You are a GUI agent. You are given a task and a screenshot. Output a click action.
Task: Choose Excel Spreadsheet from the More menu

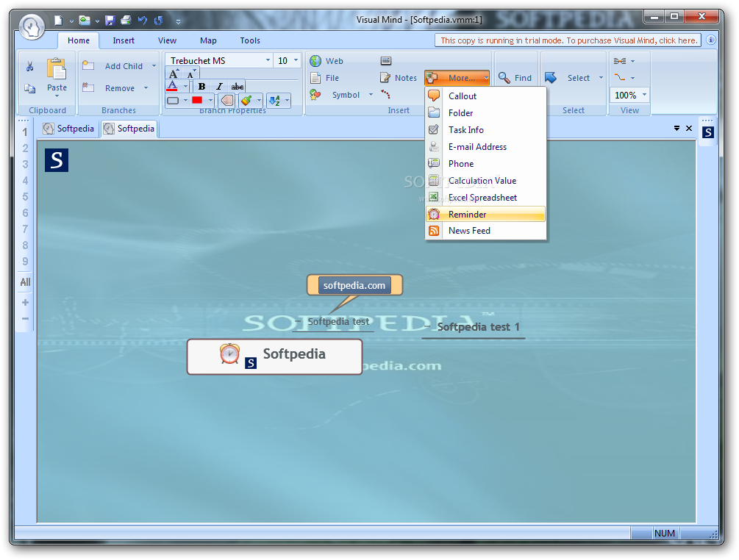(x=485, y=198)
